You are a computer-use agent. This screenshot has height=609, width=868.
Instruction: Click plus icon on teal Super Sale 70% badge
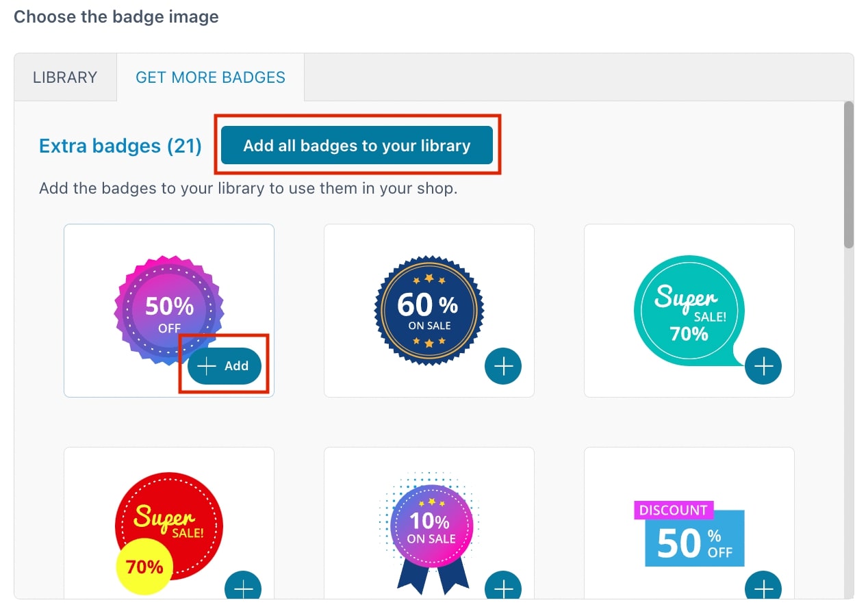[763, 366]
